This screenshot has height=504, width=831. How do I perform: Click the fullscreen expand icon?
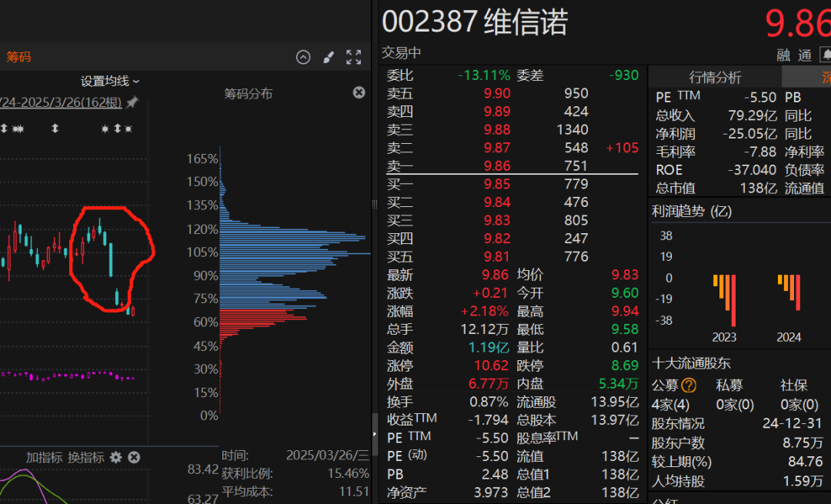(353, 57)
